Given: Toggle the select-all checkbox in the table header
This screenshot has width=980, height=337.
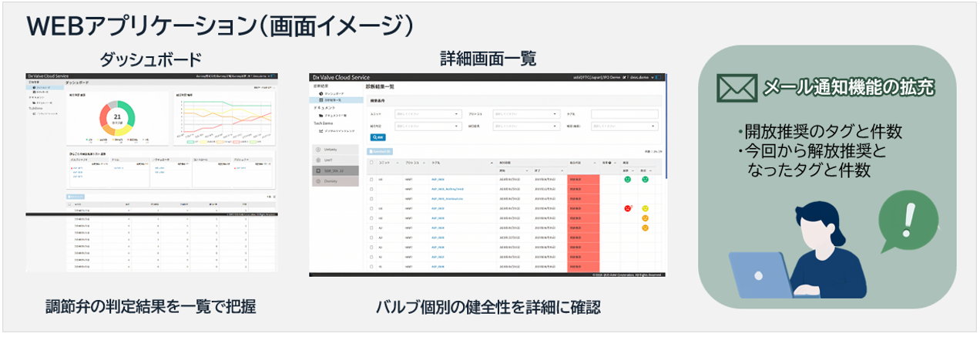Looking at the screenshot, I should point(373,163).
